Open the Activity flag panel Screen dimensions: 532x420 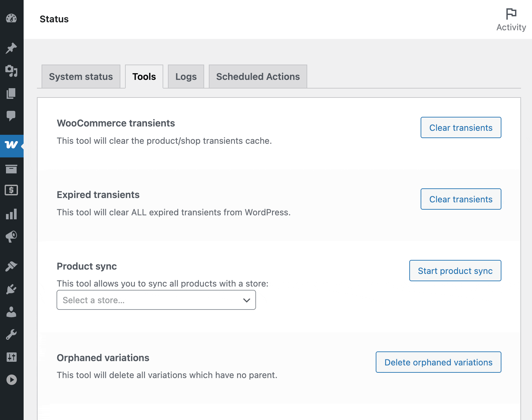511,20
